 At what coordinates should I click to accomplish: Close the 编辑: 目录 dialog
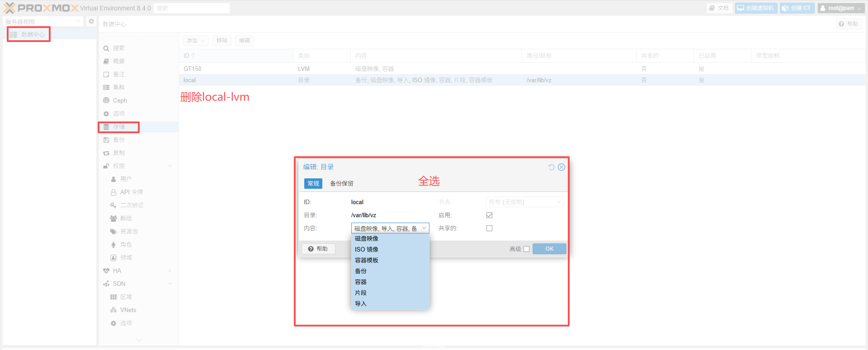561,167
